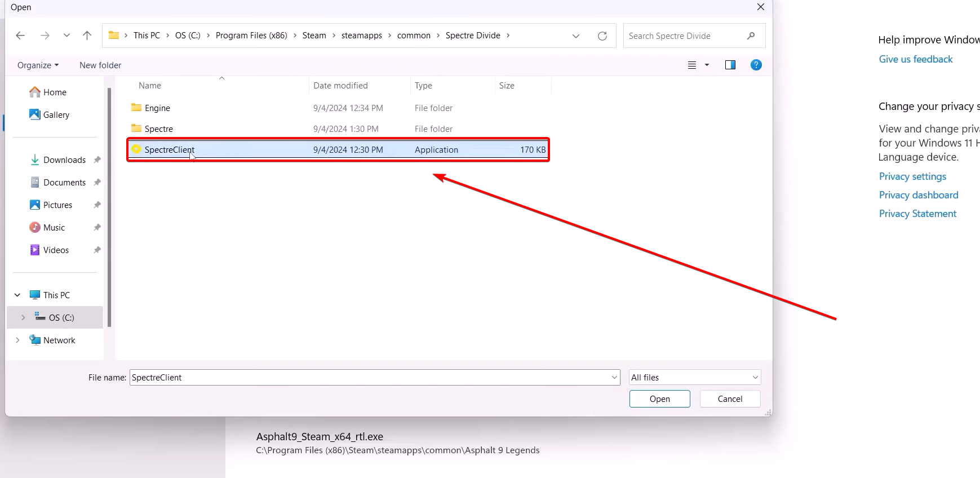Expand the Network tree node
The width and height of the screenshot is (980, 478).
[x=17, y=340]
